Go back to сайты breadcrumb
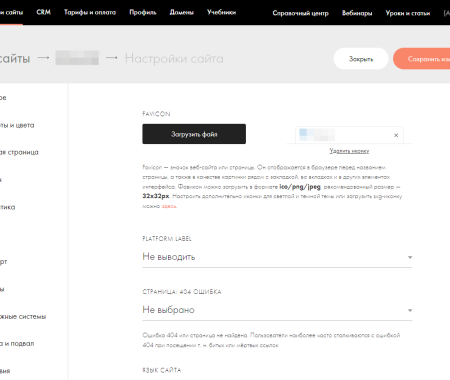Viewport: 450px width, 380px height. 15,59
